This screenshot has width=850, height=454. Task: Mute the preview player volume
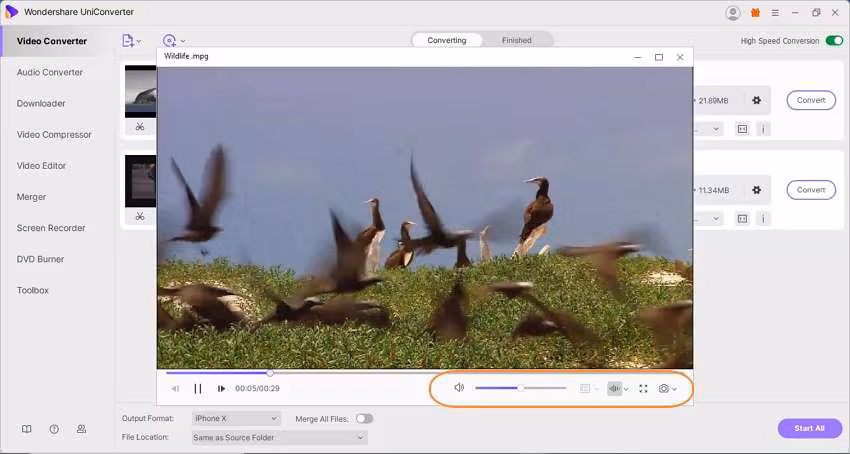point(459,387)
